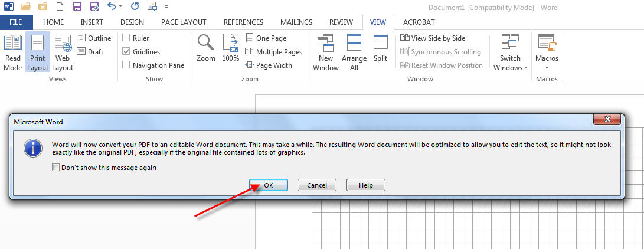Screen dimensions: 644x249
Task: Check Don't show this message again
Action: [56, 168]
